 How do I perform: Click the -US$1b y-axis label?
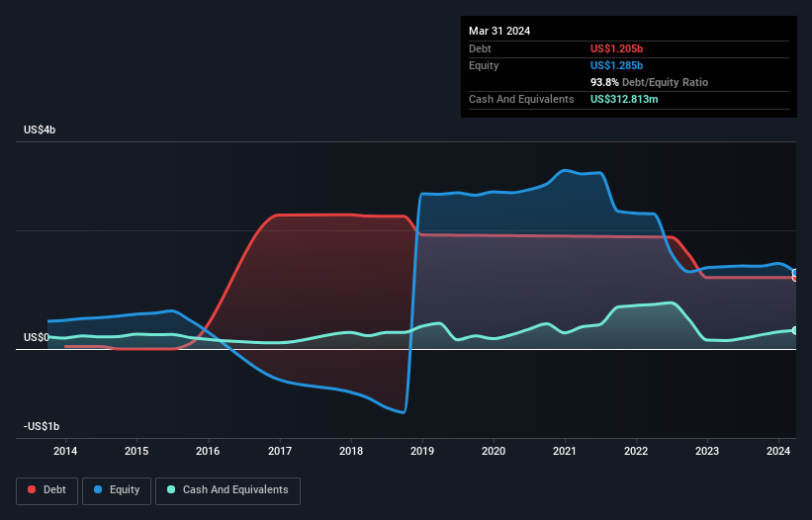coord(42,426)
